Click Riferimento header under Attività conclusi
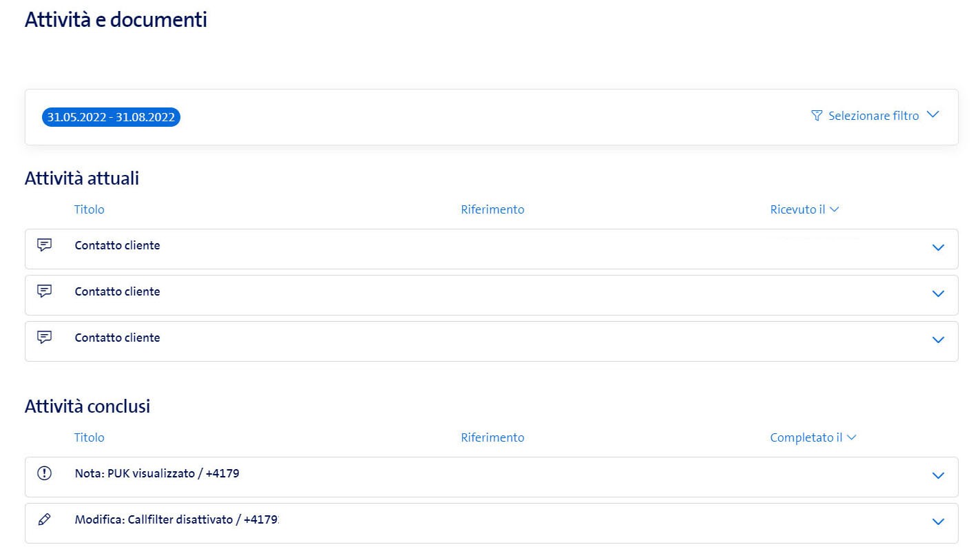 click(x=492, y=437)
